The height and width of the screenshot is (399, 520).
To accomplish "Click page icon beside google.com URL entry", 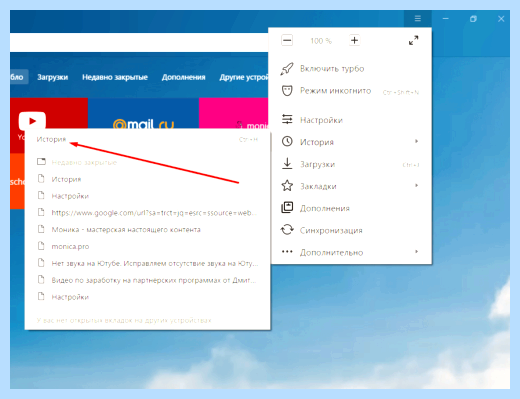I will coord(41,212).
